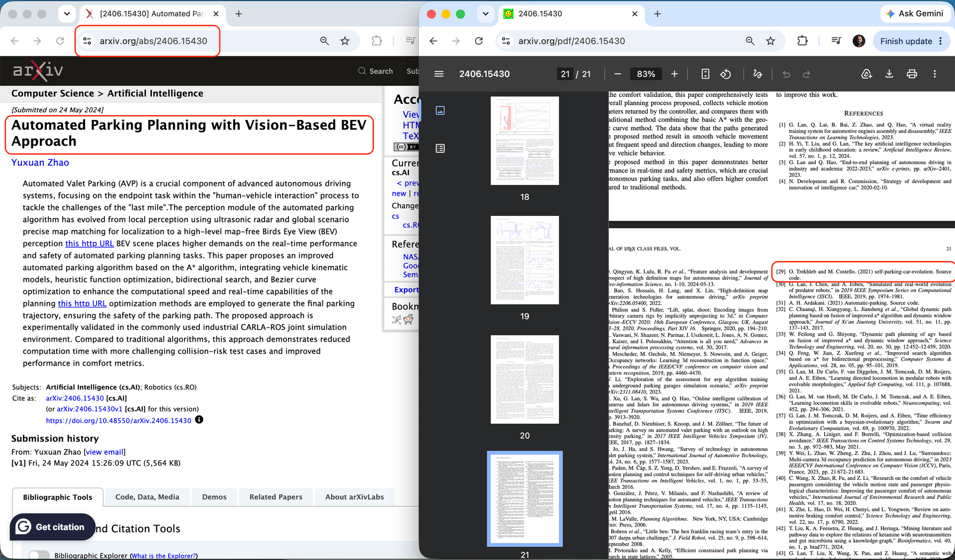Click the Ask Gemini button
The image size is (955, 560).
[x=914, y=14]
